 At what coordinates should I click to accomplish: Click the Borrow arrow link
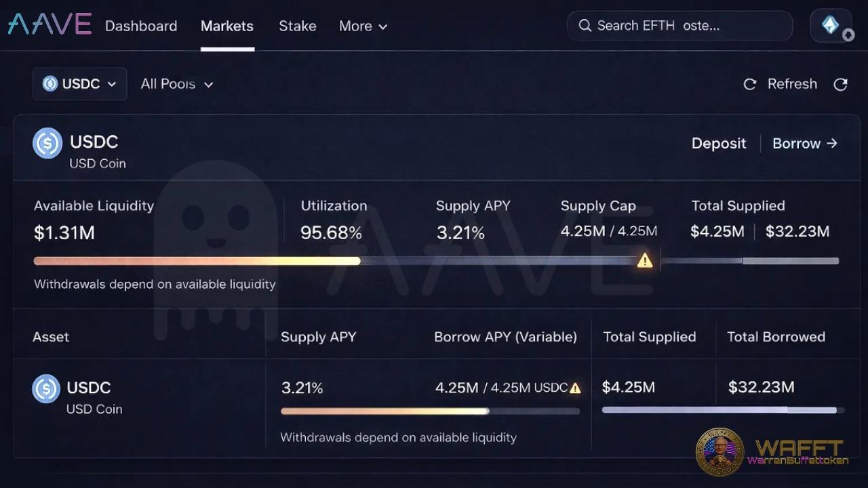(805, 144)
